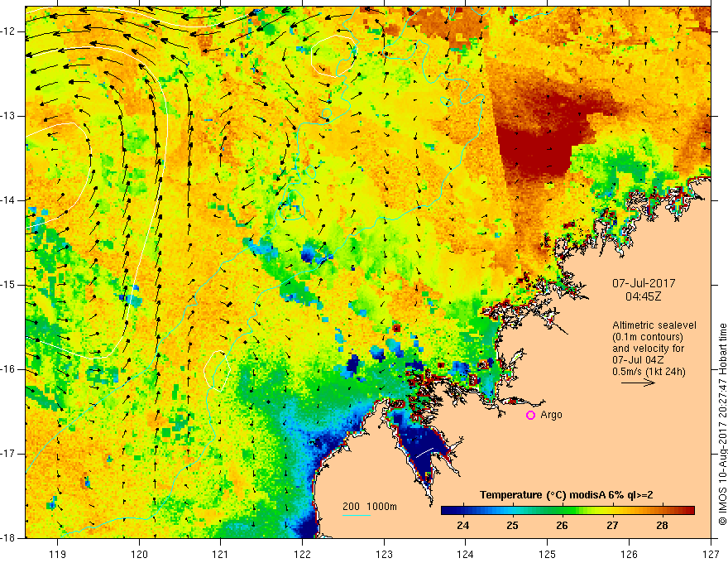
Task: Click latitude axis label '-16'
Action: (x=8, y=369)
